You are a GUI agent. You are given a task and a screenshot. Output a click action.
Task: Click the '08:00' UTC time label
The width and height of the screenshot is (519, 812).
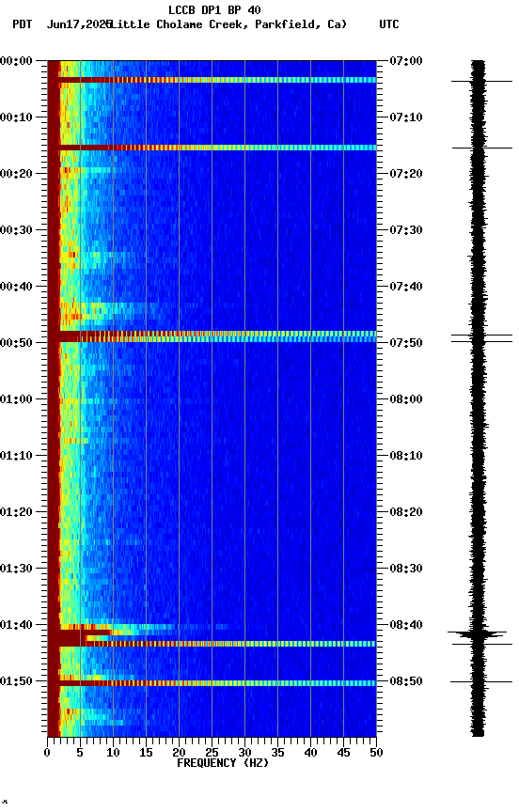point(406,399)
